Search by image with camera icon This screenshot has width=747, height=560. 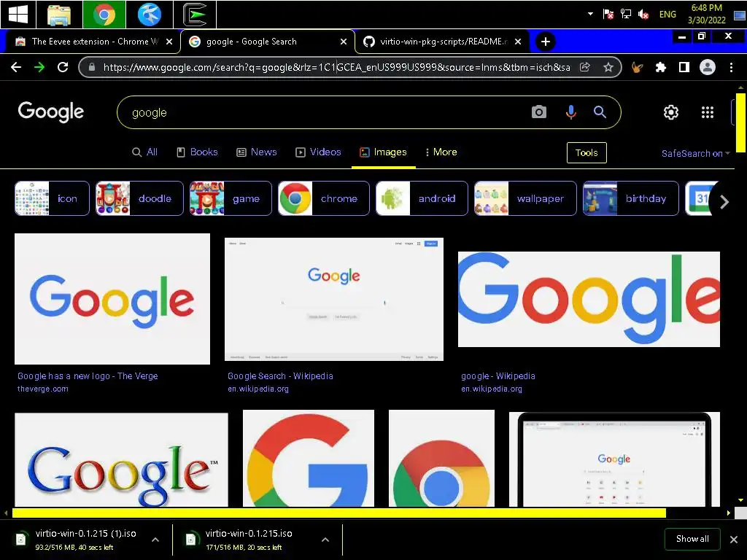(x=539, y=112)
